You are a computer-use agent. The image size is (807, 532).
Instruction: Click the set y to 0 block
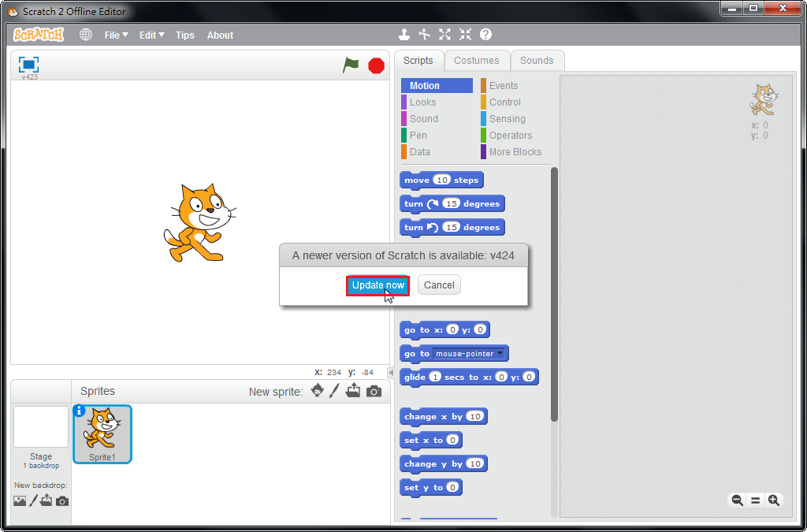[x=431, y=487]
